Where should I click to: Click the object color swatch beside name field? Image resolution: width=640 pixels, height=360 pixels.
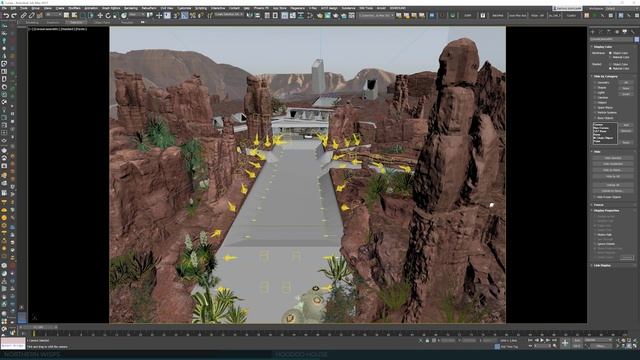click(x=636, y=39)
